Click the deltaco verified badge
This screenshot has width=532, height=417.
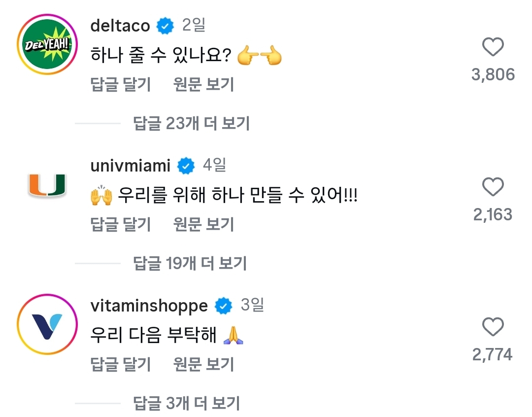pyautogui.click(x=166, y=27)
